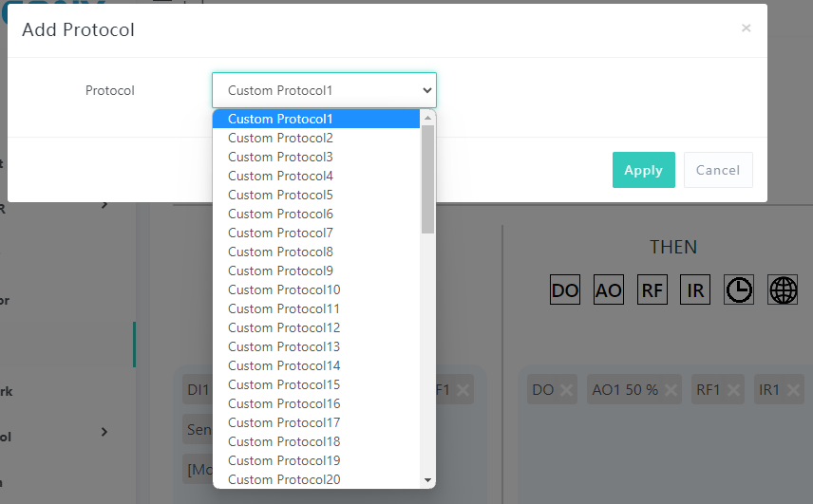This screenshot has width=813, height=504.
Task: Remove the IR1 tag
Action: point(794,390)
